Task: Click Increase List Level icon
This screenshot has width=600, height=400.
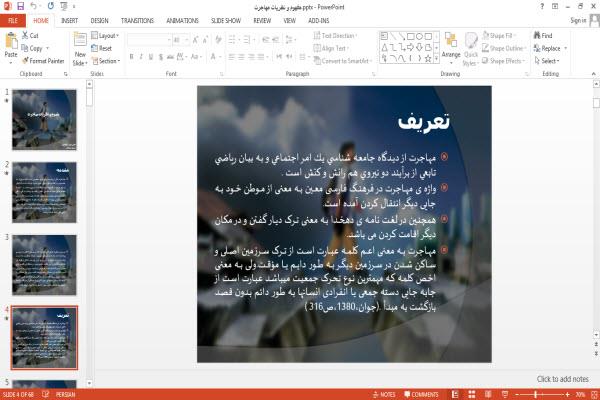Action: click(276, 39)
